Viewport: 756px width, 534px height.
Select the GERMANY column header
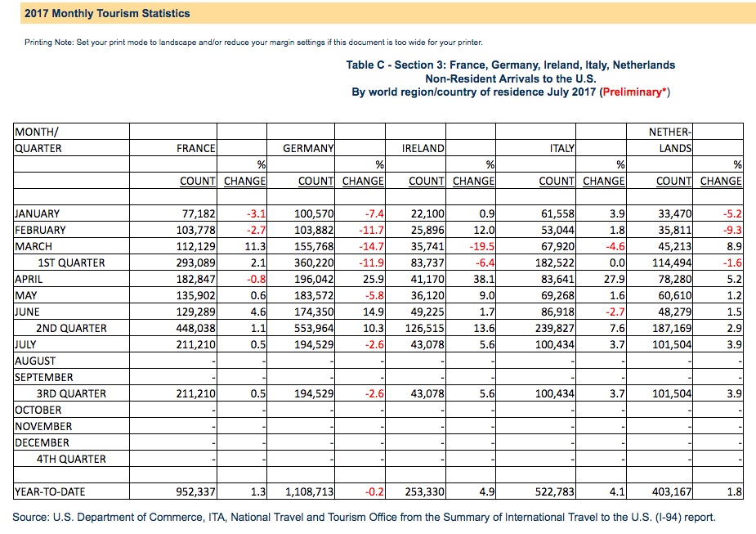point(308,148)
